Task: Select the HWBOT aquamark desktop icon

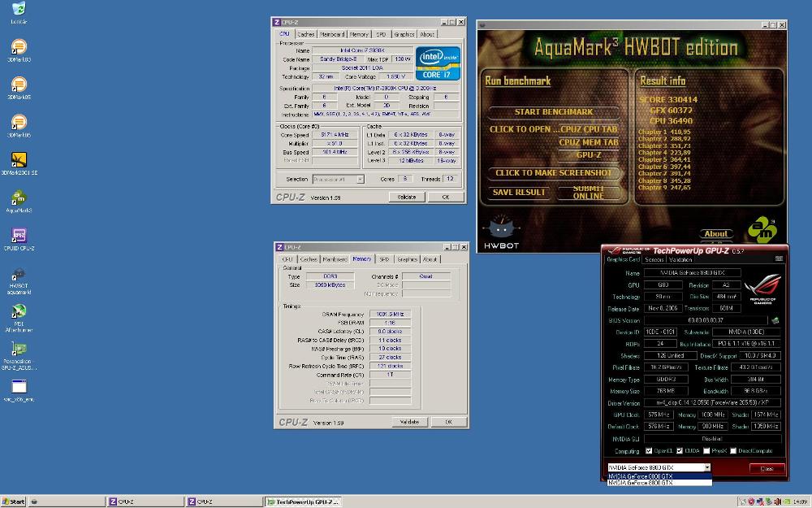Action: (19, 280)
